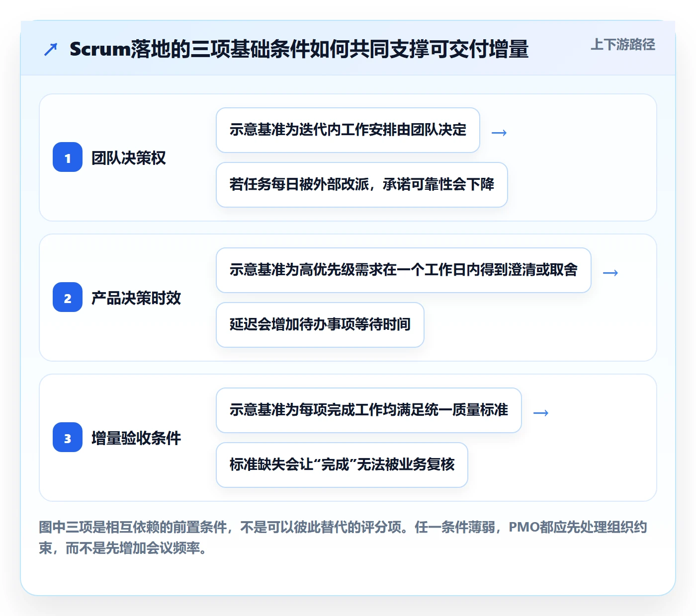Select the number 3 badge
Image resolution: width=696 pixels, height=616 pixels.
tap(68, 438)
